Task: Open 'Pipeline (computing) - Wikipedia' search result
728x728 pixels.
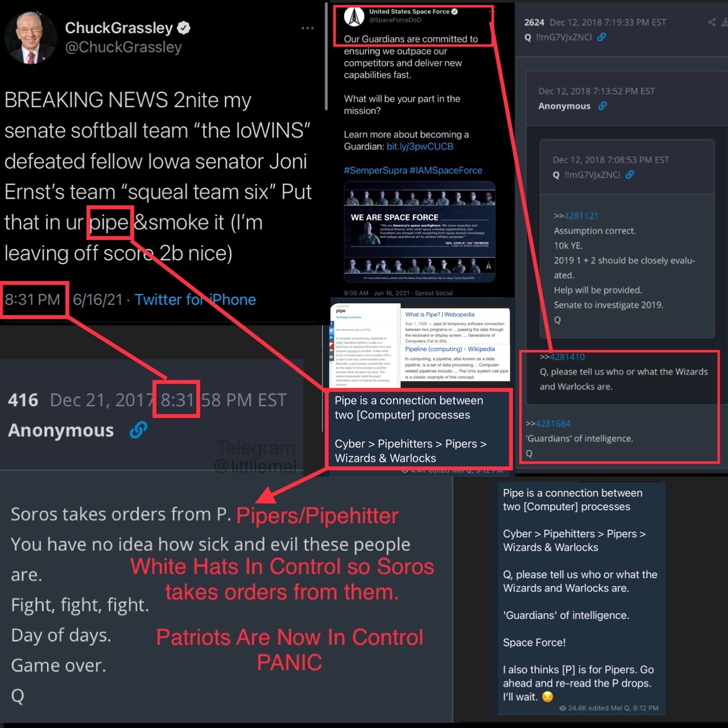Action: click(450, 349)
